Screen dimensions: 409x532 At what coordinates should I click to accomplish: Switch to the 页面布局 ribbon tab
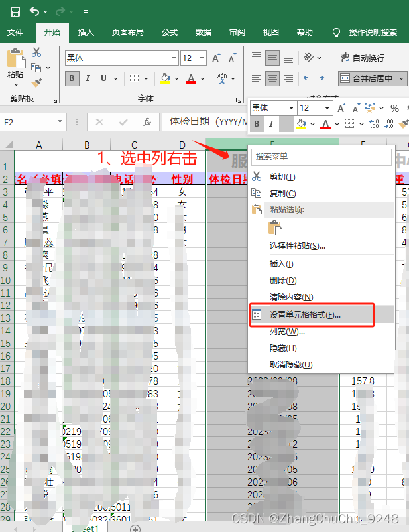point(128,33)
